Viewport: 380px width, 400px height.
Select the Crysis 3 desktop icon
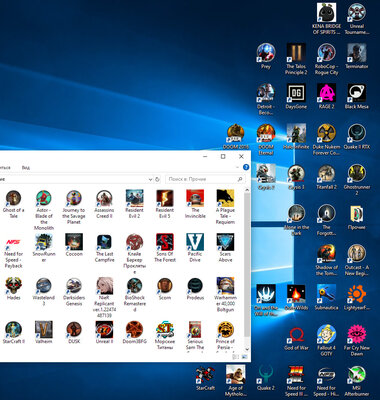(296, 177)
